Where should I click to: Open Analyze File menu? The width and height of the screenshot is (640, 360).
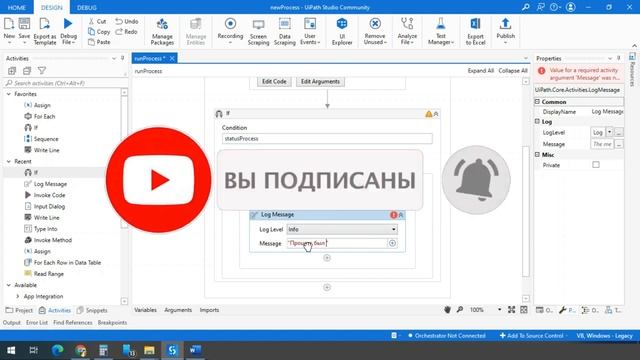(x=407, y=31)
